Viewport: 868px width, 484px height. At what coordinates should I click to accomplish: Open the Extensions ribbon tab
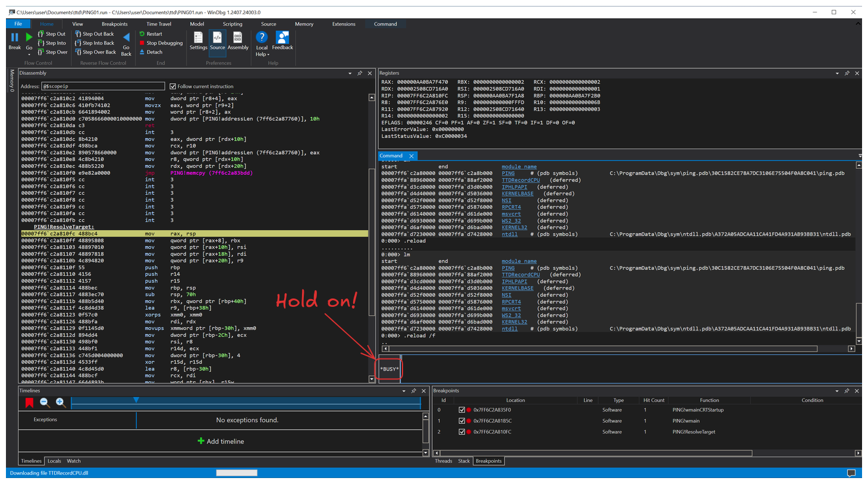(x=344, y=24)
